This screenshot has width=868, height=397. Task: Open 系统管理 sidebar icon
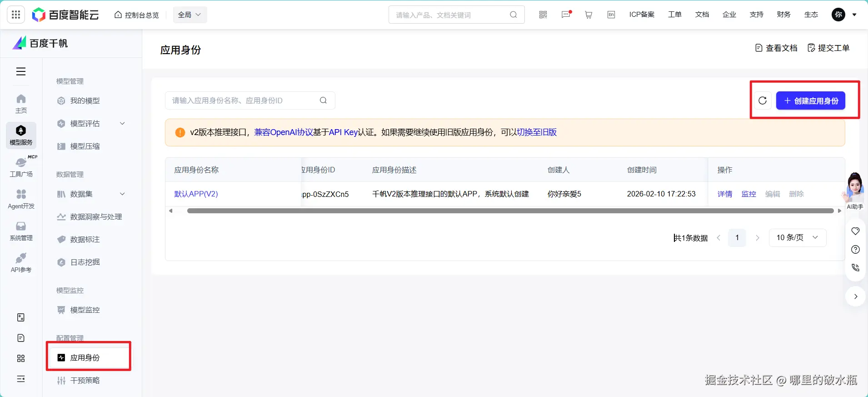[21, 231]
